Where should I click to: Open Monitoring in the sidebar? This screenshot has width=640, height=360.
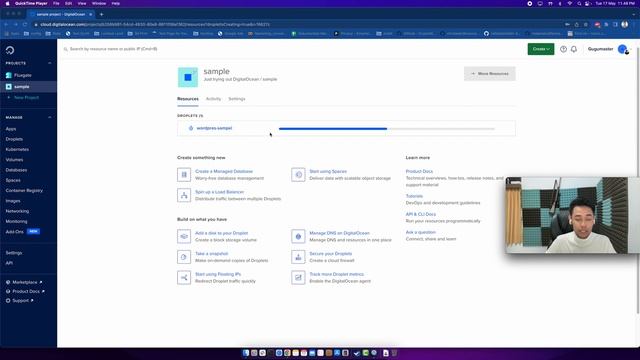pyautogui.click(x=16, y=221)
